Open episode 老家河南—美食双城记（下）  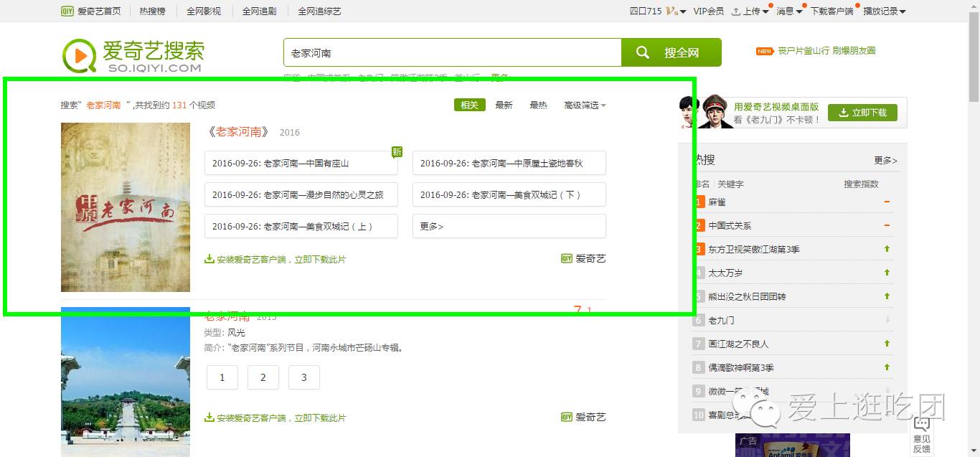509,194
